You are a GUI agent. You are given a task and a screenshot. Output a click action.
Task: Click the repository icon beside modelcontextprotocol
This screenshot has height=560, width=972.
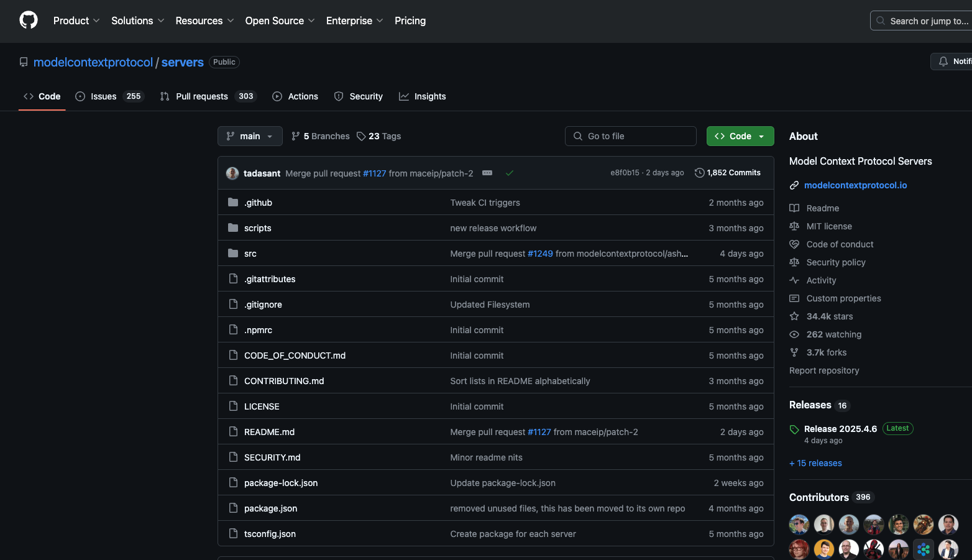[x=24, y=62]
